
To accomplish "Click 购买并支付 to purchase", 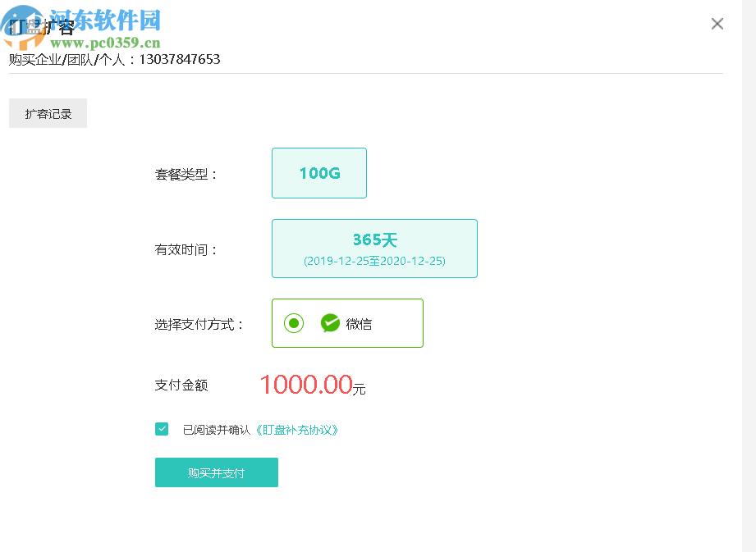I will [x=216, y=472].
